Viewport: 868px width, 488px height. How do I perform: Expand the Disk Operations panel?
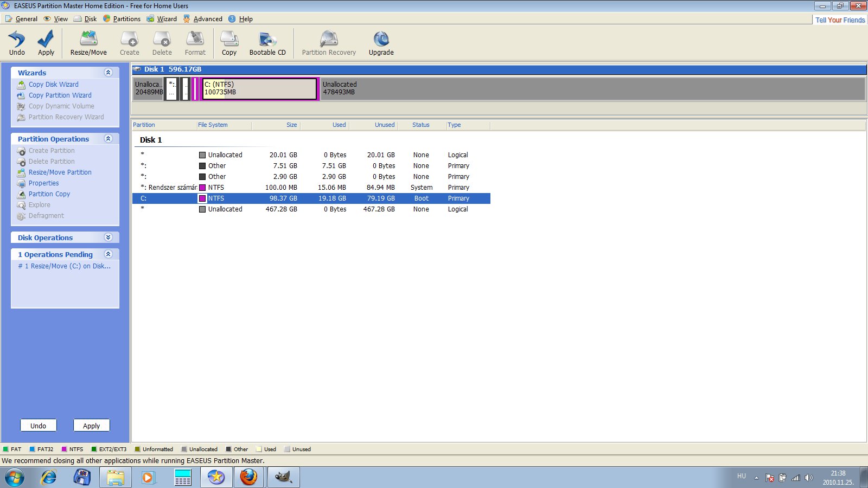tap(108, 237)
